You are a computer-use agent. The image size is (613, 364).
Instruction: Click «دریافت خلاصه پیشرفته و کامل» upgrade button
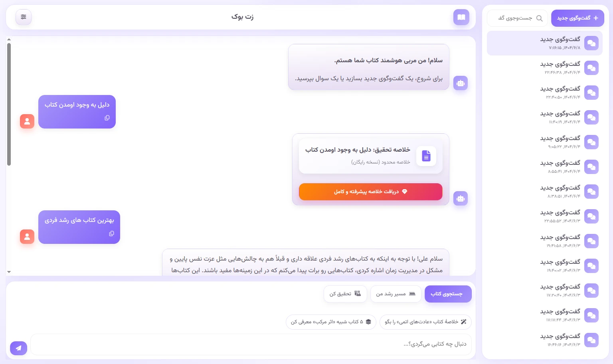pyautogui.click(x=370, y=192)
